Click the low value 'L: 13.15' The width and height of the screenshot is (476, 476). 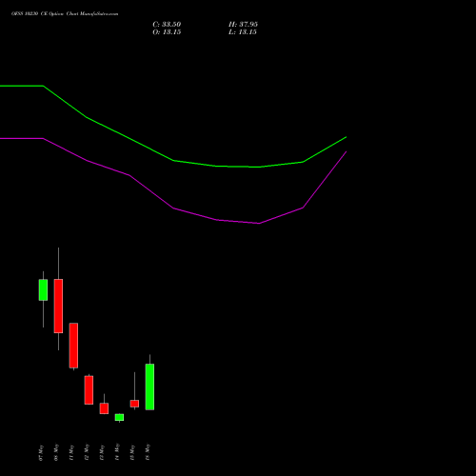point(243,32)
